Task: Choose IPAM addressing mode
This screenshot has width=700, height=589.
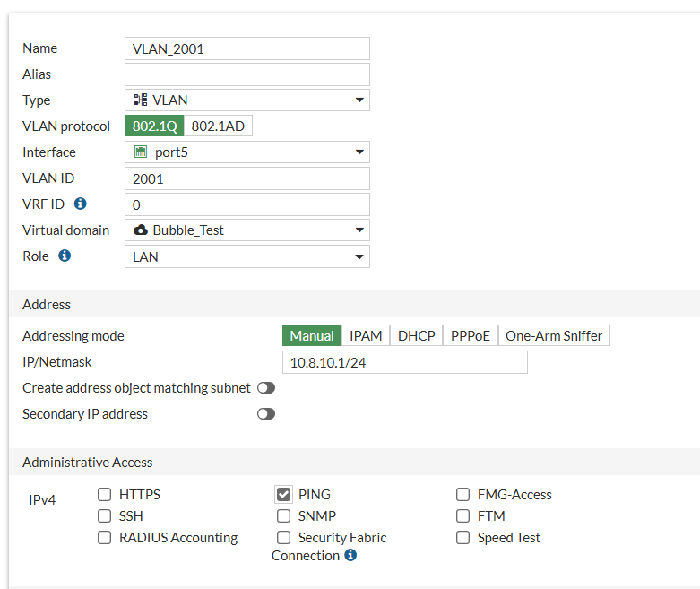Action: [366, 336]
